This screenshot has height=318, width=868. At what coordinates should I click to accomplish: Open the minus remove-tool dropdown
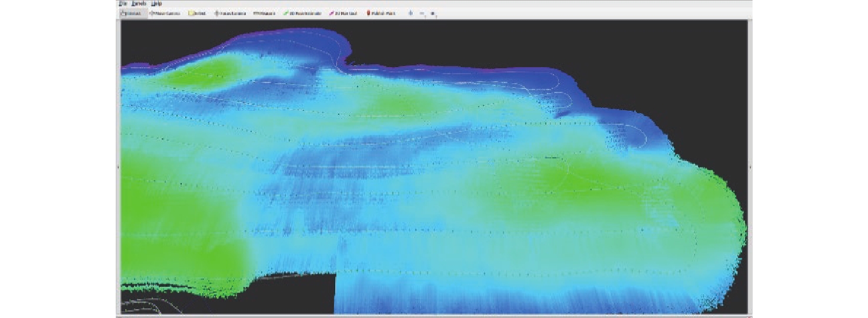(422, 13)
